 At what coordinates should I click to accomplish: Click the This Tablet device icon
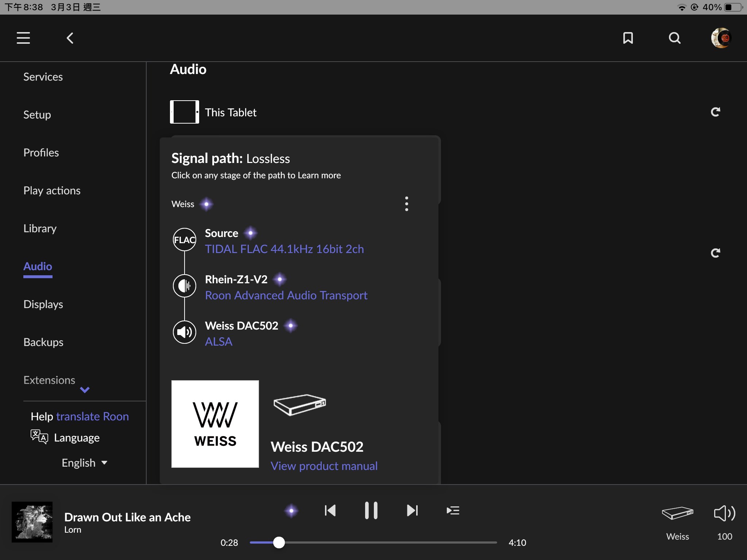click(185, 112)
